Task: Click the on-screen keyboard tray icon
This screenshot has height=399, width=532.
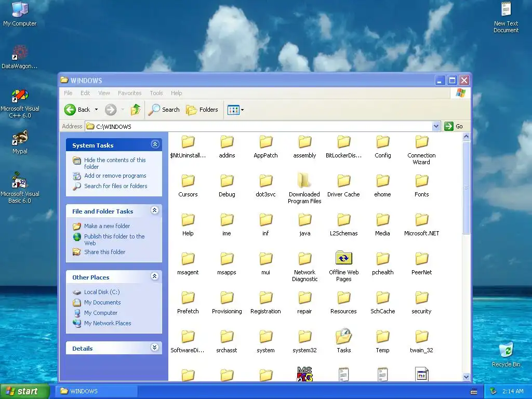Action: pyautogui.click(x=474, y=392)
